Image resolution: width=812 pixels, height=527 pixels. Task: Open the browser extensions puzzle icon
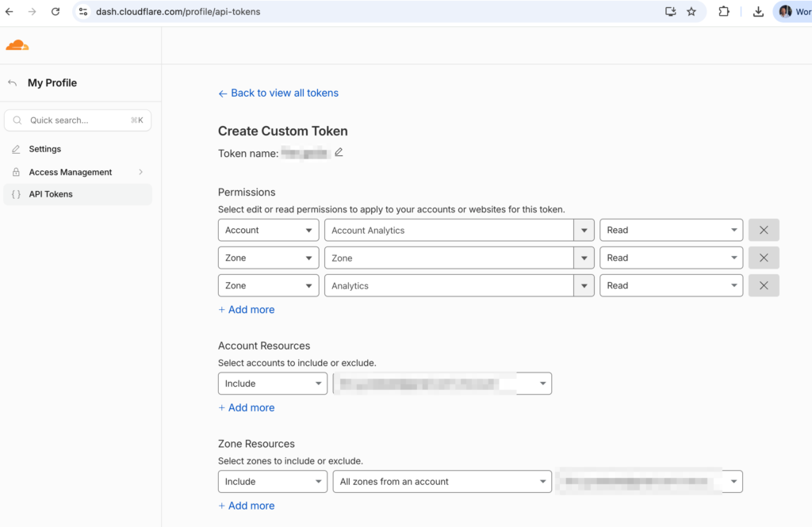pos(724,11)
